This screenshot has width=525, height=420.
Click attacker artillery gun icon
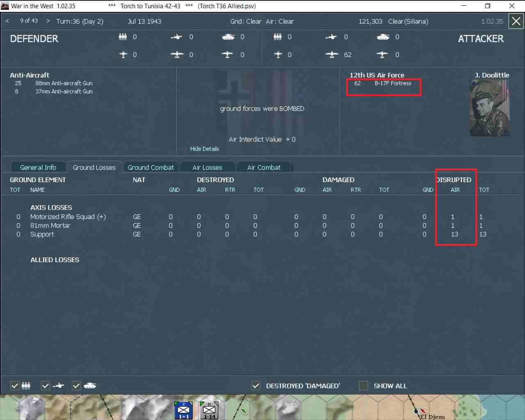[331, 37]
